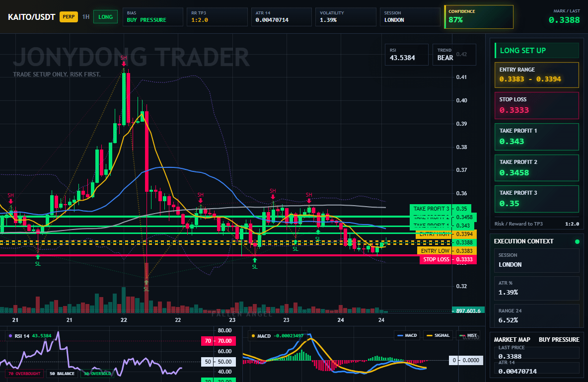The height and width of the screenshot is (382, 588).
Task: Click the Entry Range 0.3383 - 0.3394 card
Action: coord(537,75)
